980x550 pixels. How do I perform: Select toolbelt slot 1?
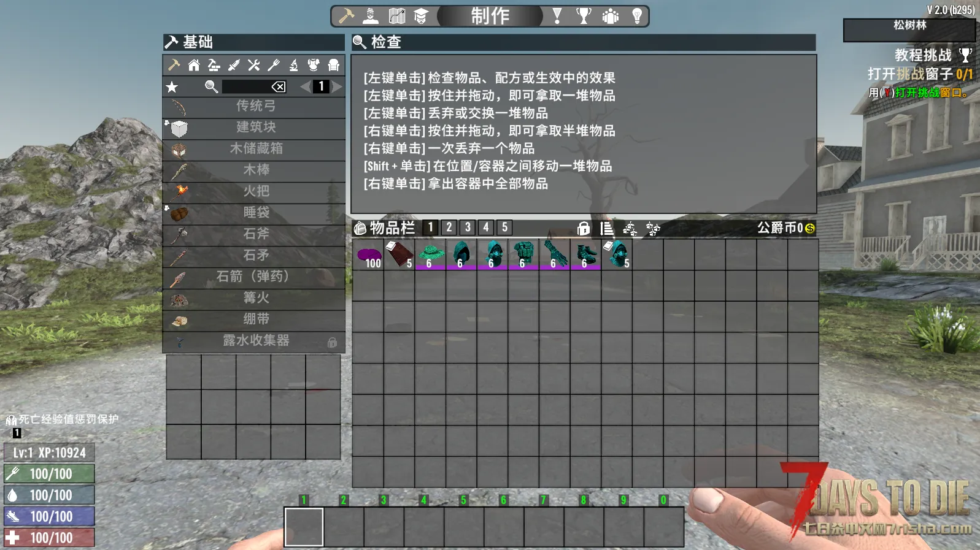[x=304, y=527]
